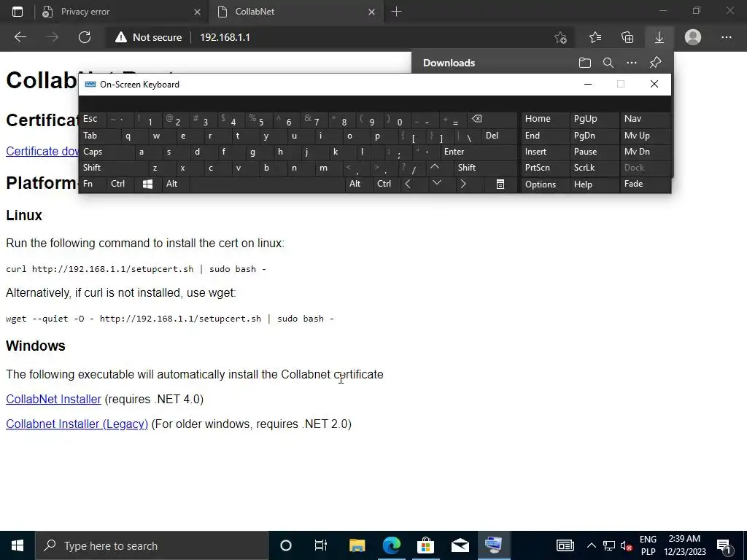Open the Not secure site warning
747x560 pixels.
pos(148,37)
